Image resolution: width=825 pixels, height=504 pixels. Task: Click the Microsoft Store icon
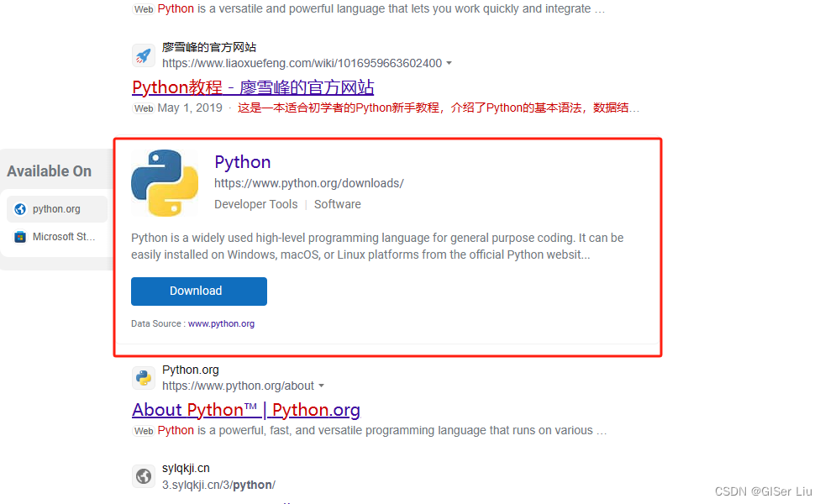tap(20, 237)
